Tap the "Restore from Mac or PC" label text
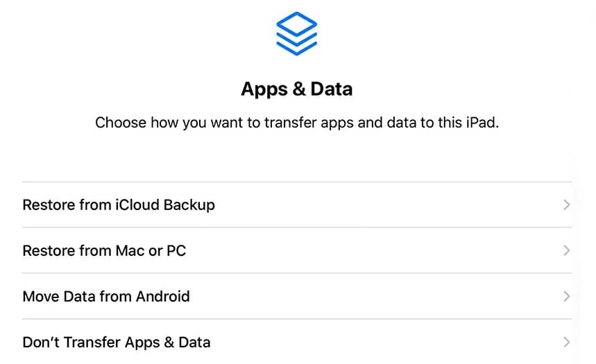 [104, 251]
